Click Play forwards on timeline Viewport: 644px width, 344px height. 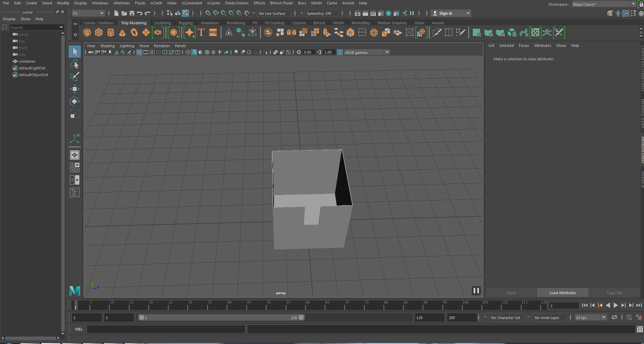[x=616, y=305]
